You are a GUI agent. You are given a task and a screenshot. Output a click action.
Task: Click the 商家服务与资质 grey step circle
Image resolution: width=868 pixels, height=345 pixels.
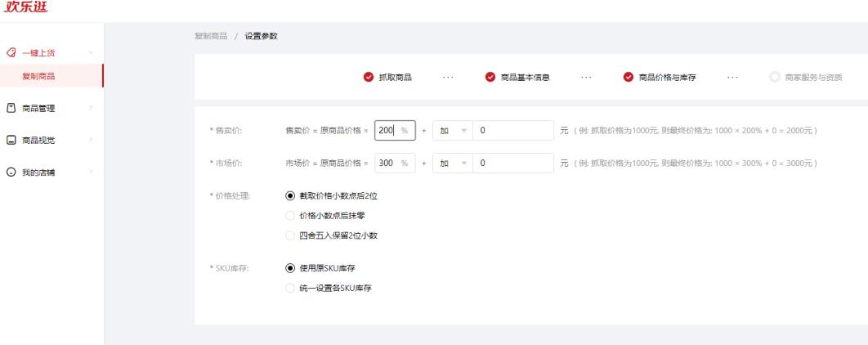pyautogui.click(x=773, y=77)
